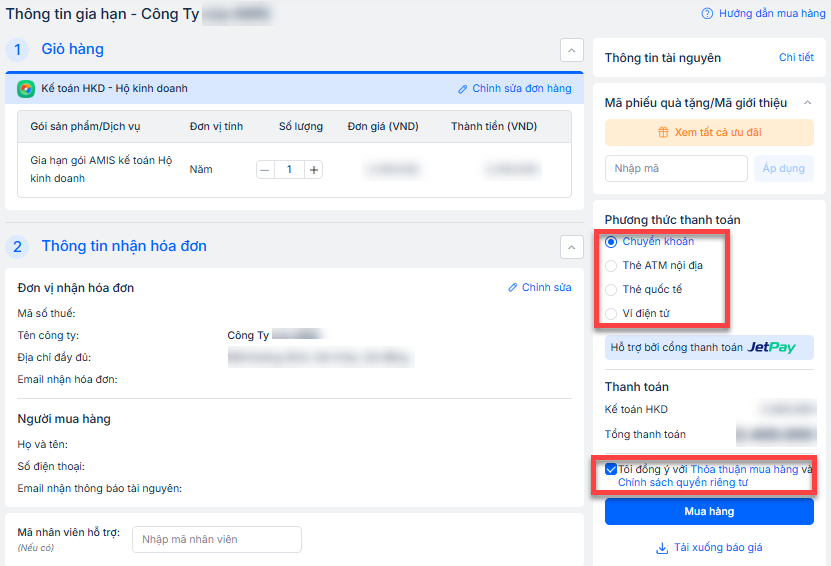Screen dimensions: 831x566
Task: Increase quantity with the plus button
Action: click(313, 170)
